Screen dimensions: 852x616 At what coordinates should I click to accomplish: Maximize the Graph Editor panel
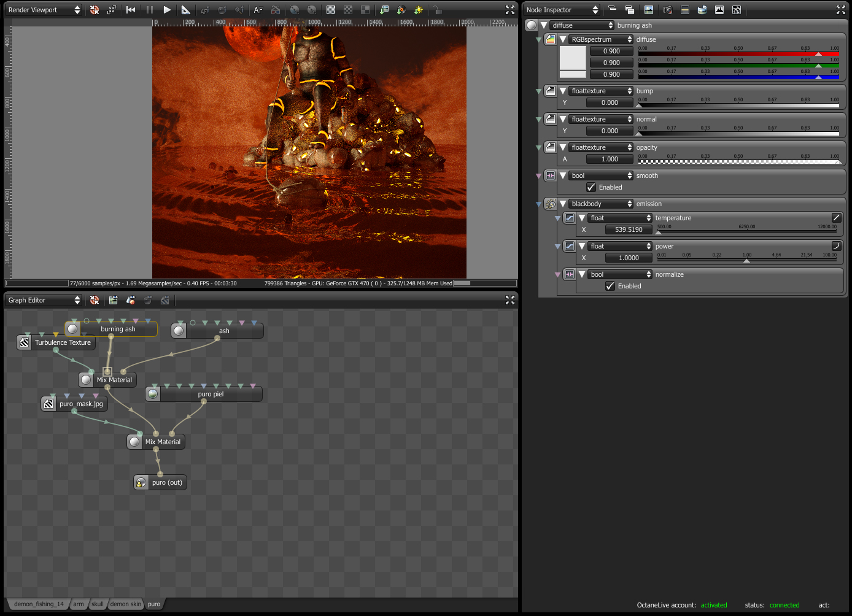click(x=510, y=300)
